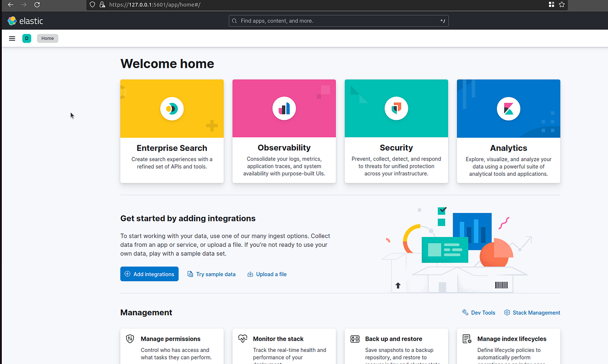
Task: Select the Enterprise Search solution icon
Action: click(172, 108)
